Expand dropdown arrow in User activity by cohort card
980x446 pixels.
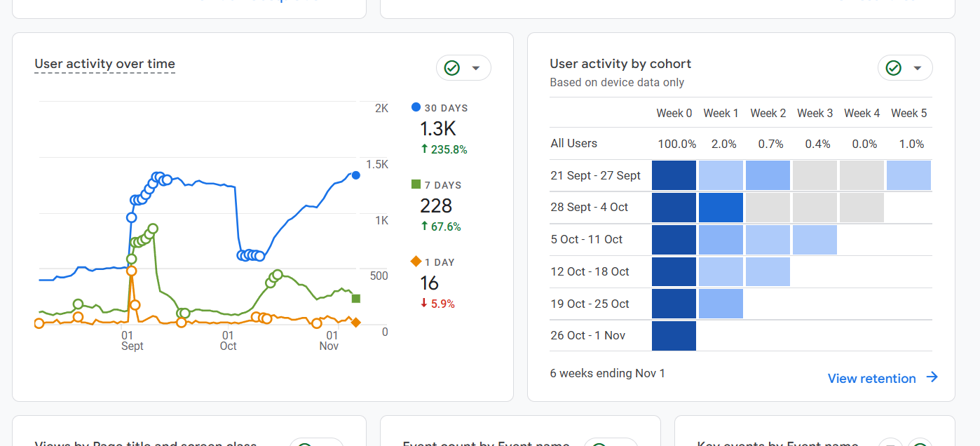[917, 68]
